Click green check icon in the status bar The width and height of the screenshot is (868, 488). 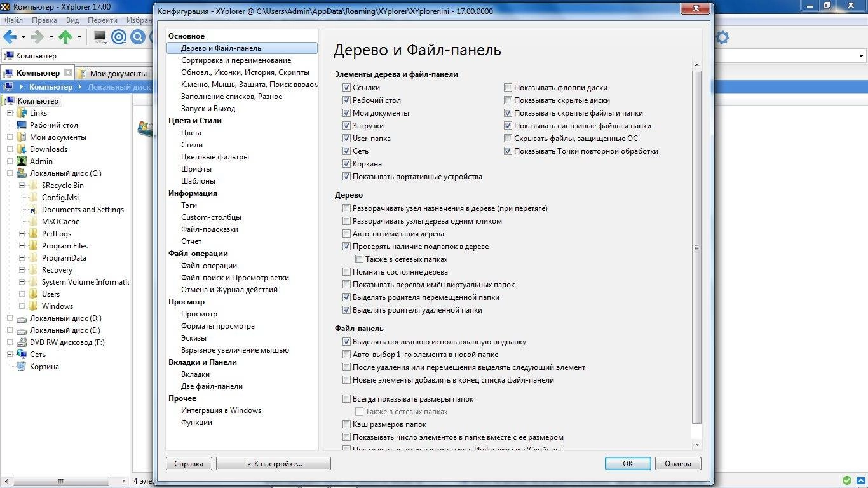tap(847, 480)
